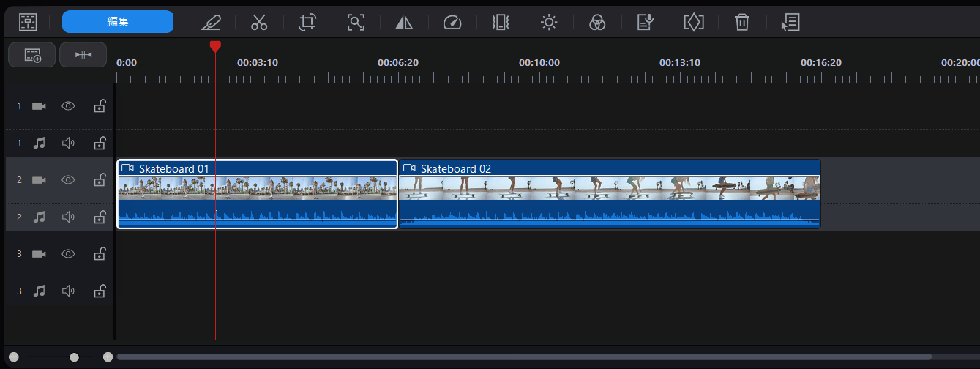
Task: Select the flip mirror triangles icon
Action: (x=404, y=22)
